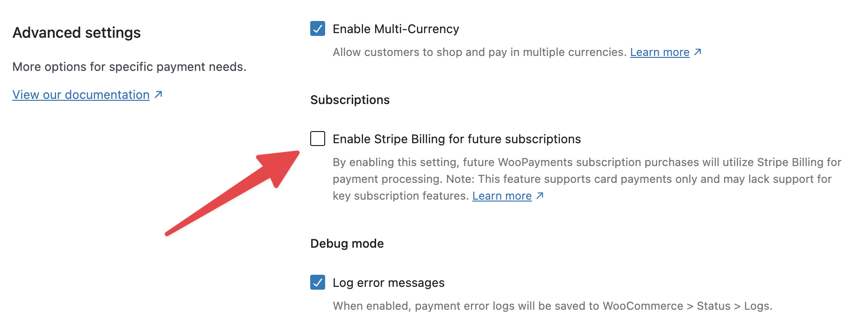Select the Subscriptions section heading
The image size is (868, 334).
click(x=350, y=100)
